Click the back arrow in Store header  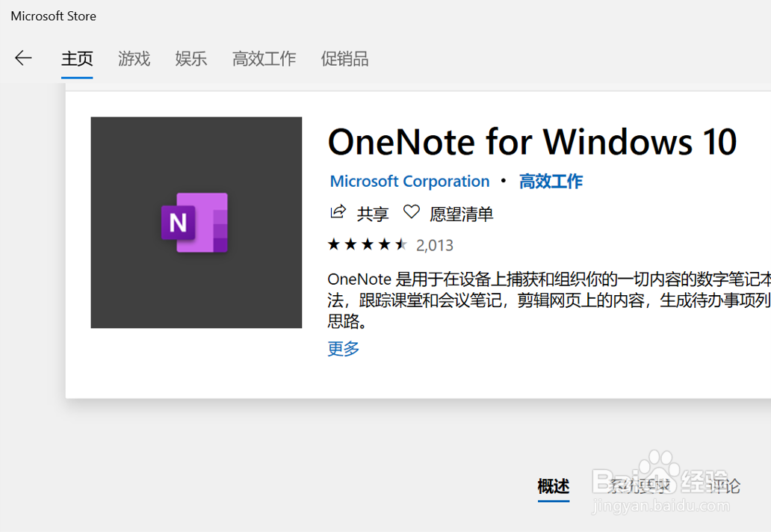pos(23,58)
